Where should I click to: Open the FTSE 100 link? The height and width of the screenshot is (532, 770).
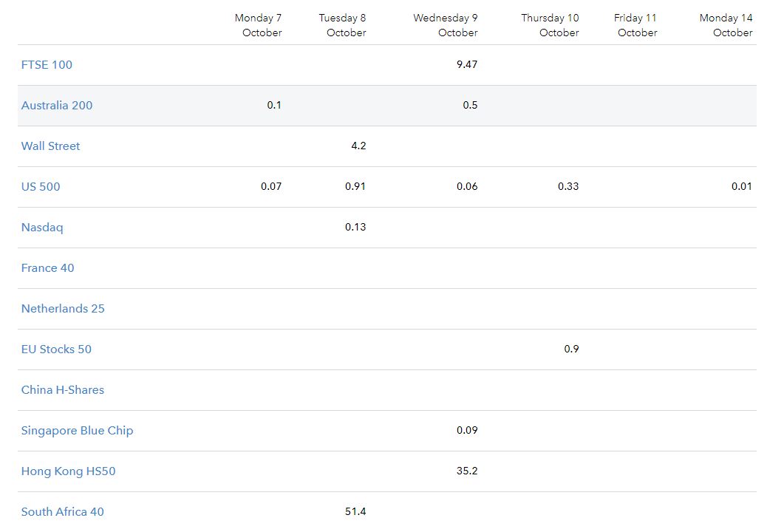(47, 65)
